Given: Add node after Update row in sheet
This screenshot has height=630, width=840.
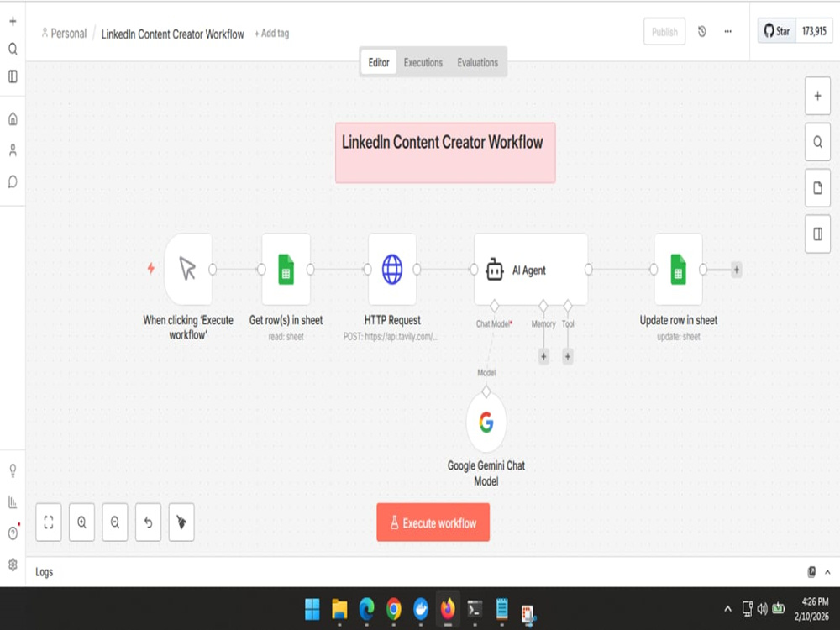Looking at the screenshot, I should (736, 270).
